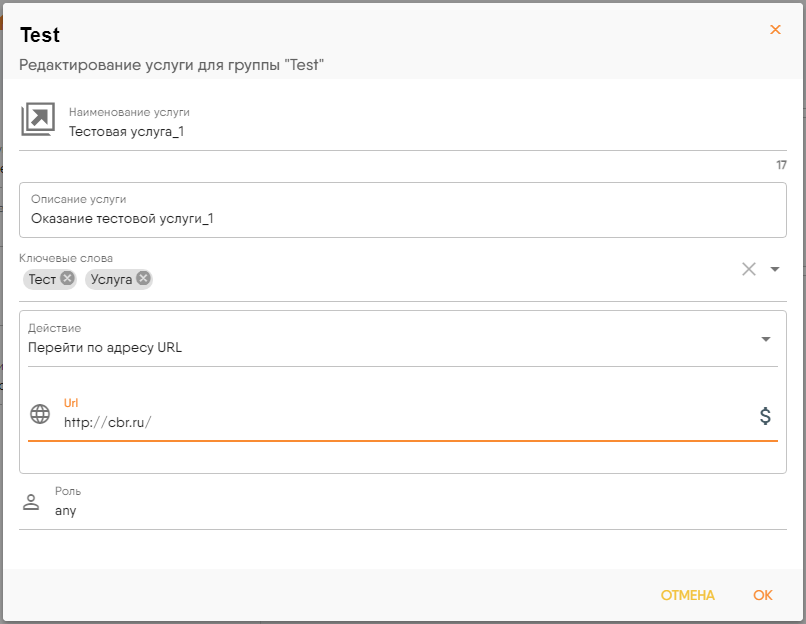This screenshot has height=624, width=806.
Task: Select the "Услуга" keyword chip label
Action: 111,279
